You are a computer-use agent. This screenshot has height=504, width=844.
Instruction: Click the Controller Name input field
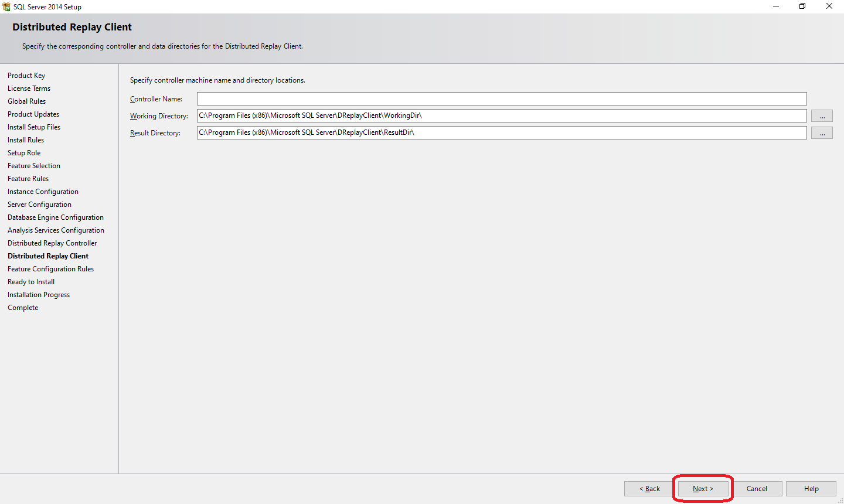coord(502,98)
